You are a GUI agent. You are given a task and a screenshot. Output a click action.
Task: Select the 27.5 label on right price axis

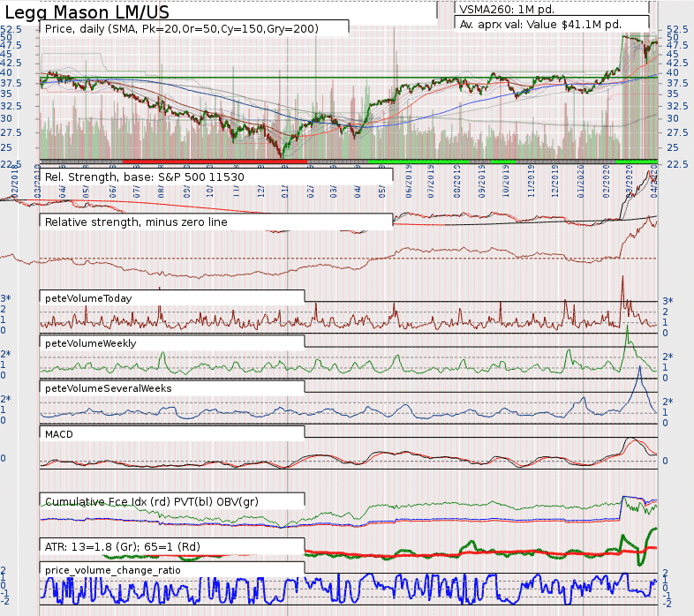point(677,132)
